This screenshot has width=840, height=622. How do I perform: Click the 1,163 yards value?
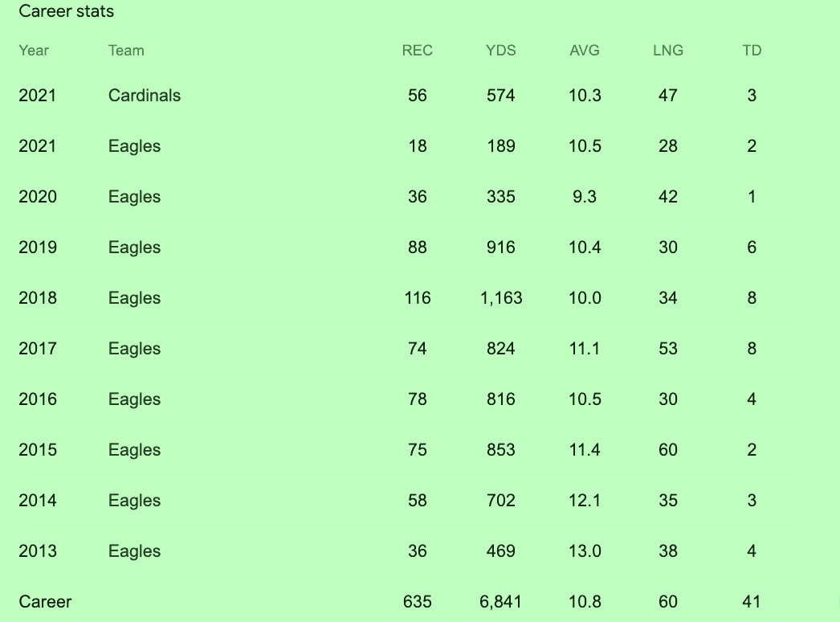click(501, 298)
